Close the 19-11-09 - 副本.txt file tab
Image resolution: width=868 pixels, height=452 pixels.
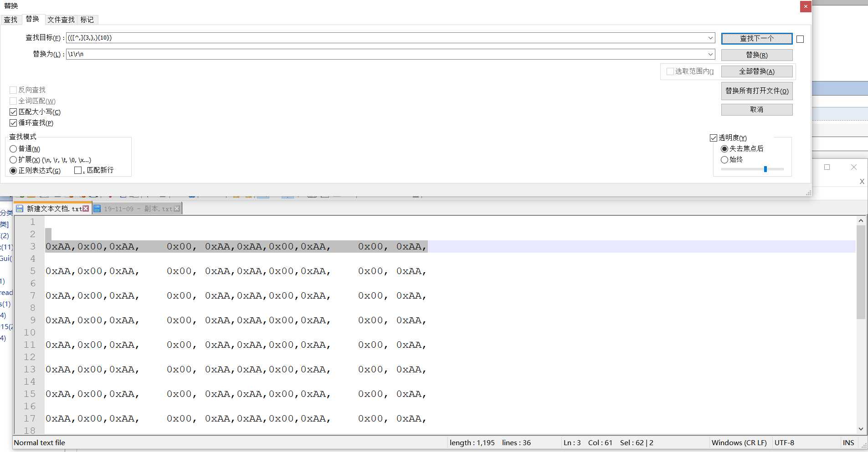177,208
